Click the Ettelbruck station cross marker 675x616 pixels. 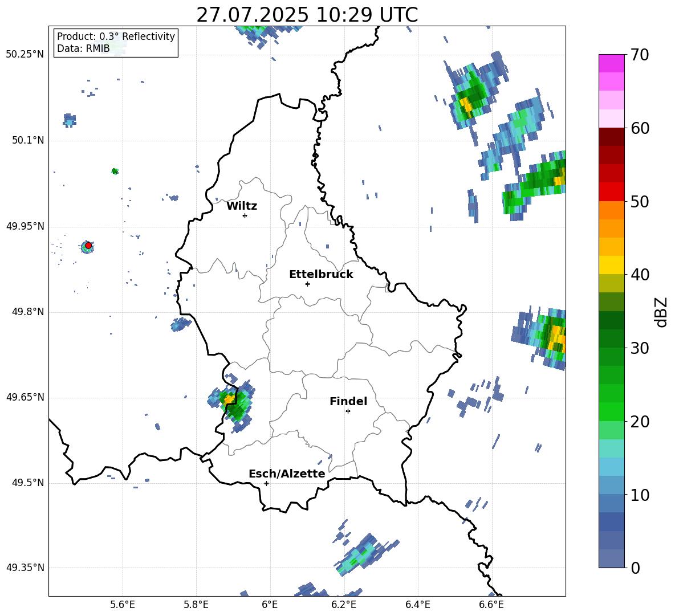pos(307,284)
